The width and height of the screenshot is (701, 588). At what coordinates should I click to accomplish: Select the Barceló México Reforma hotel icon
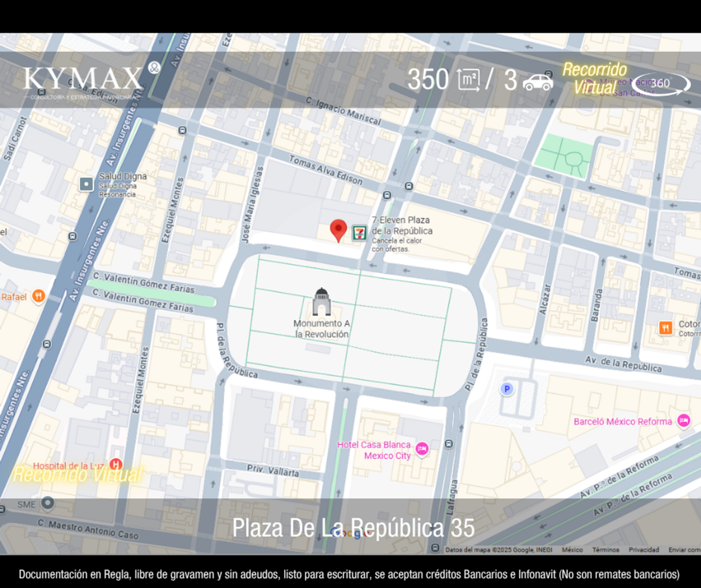pyautogui.click(x=683, y=421)
